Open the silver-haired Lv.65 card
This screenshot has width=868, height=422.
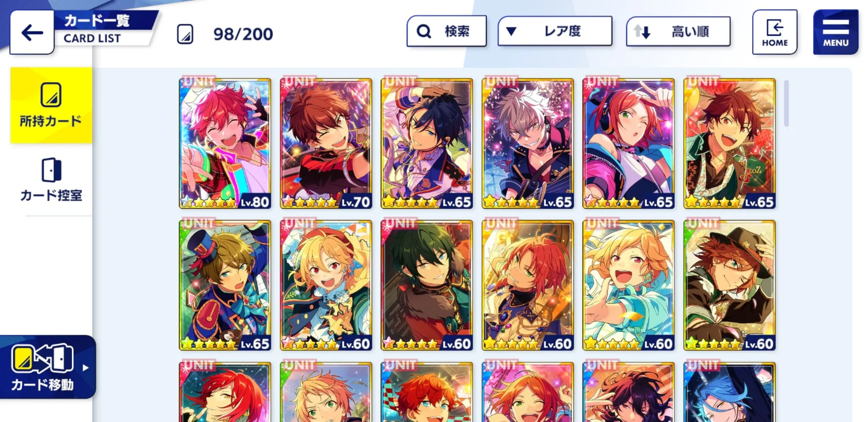527,143
